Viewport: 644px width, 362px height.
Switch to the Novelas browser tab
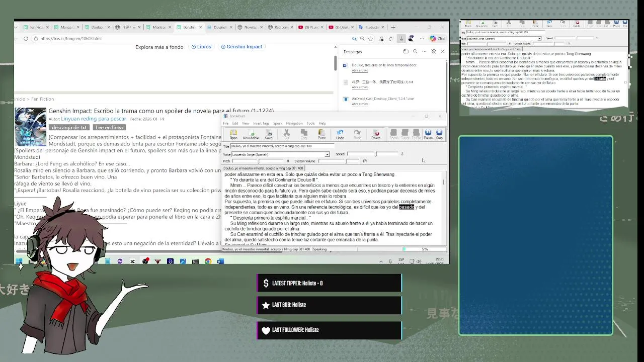click(249, 27)
